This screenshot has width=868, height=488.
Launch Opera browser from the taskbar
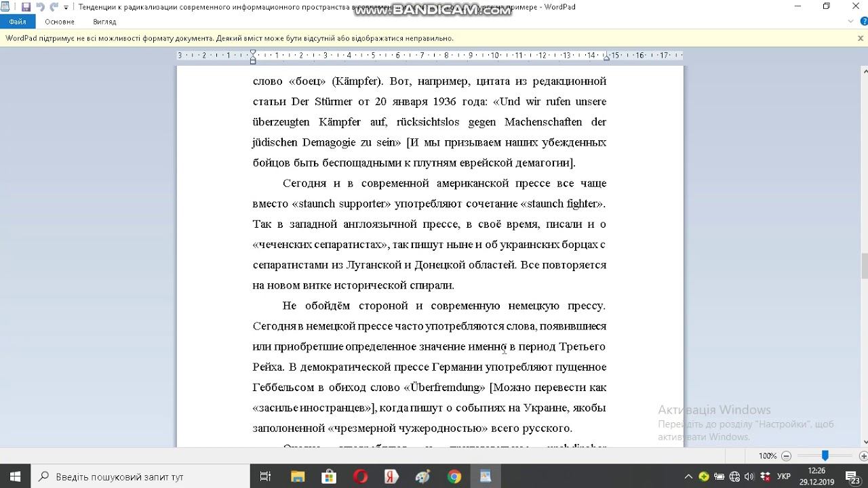[x=360, y=476]
